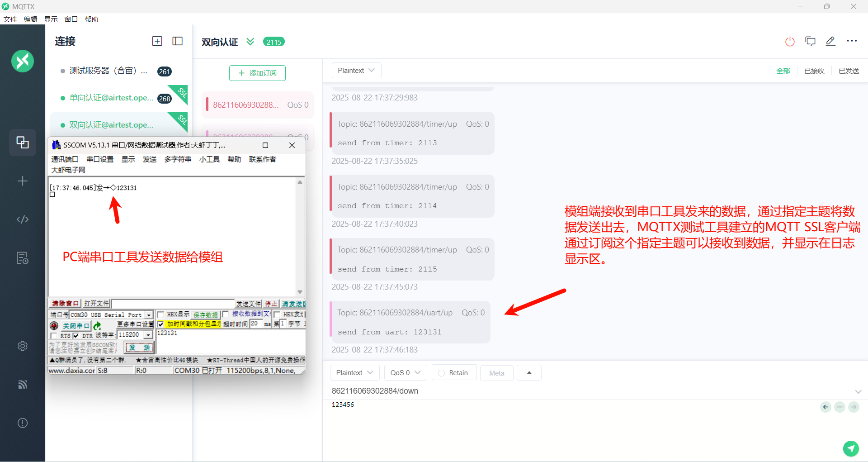
Task: Open the 帮助 menu in MQTTX
Action: [91, 19]
